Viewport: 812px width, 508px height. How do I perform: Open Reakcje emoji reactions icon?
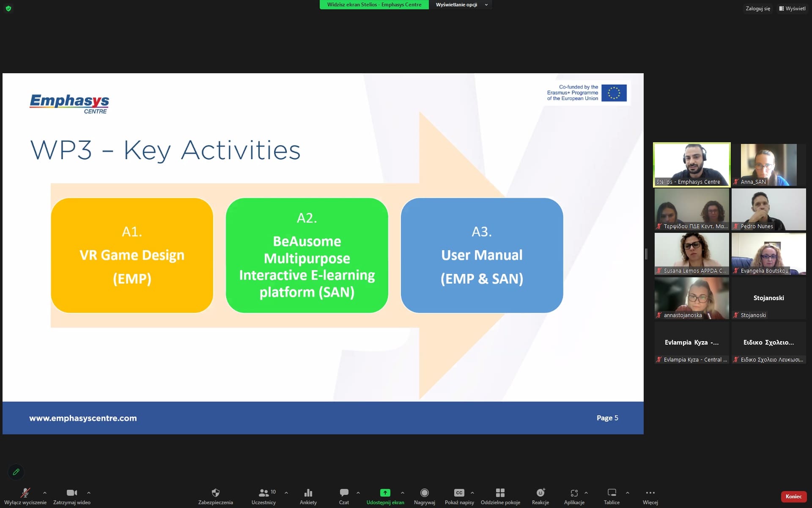tap(540, 493)
